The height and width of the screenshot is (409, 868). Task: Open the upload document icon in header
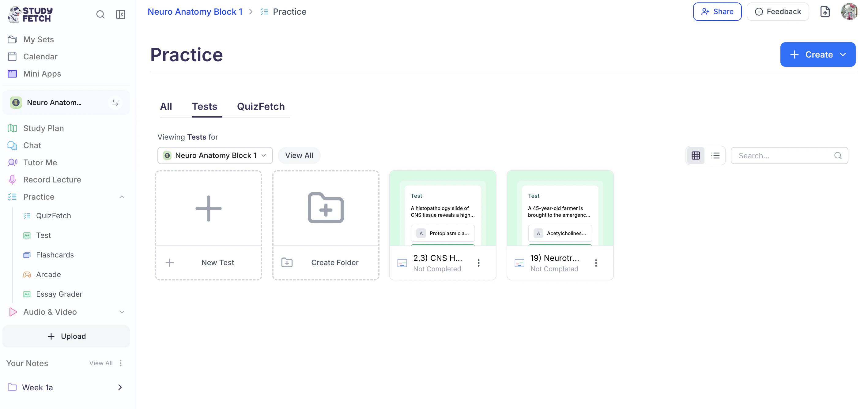(x=825, y=12)
